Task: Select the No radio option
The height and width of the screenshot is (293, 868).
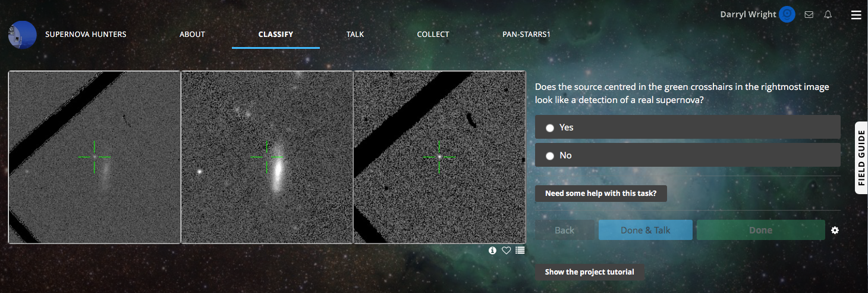Action: (x=688, y=155)
